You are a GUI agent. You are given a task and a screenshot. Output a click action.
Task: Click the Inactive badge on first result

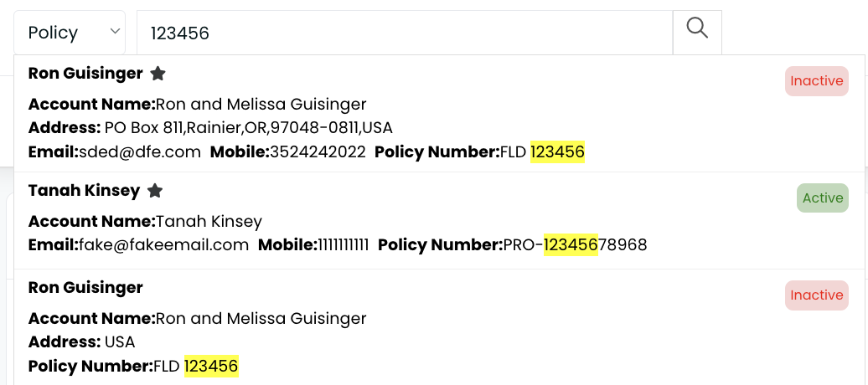817,81
